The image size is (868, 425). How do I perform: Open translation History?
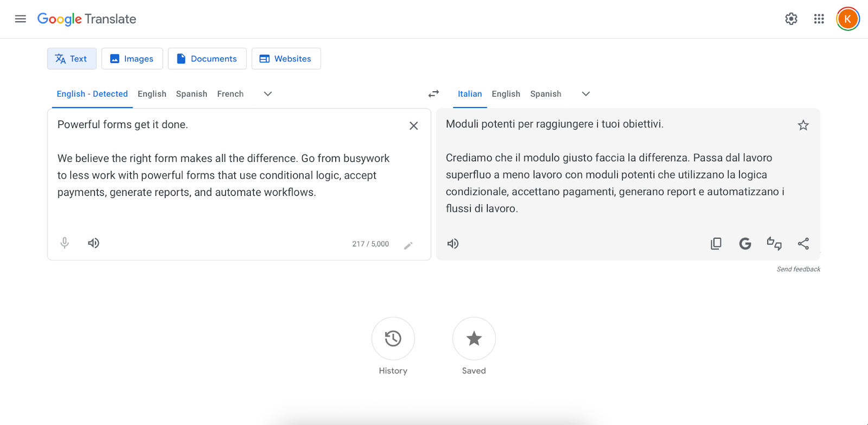point(393,339)
